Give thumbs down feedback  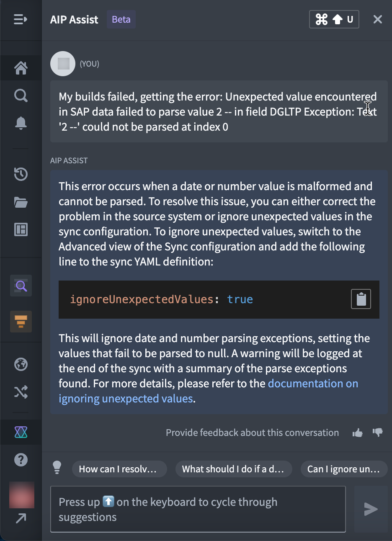click(x=377, y=433)
